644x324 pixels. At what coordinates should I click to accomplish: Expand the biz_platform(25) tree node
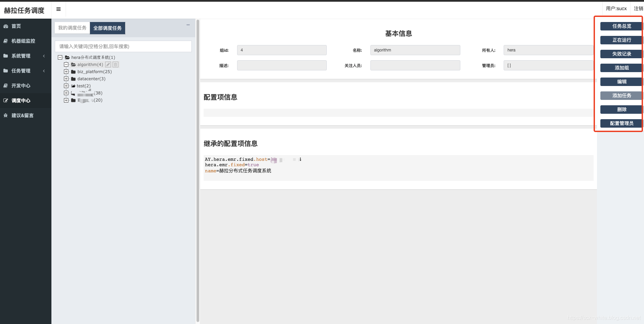[66, 71]
